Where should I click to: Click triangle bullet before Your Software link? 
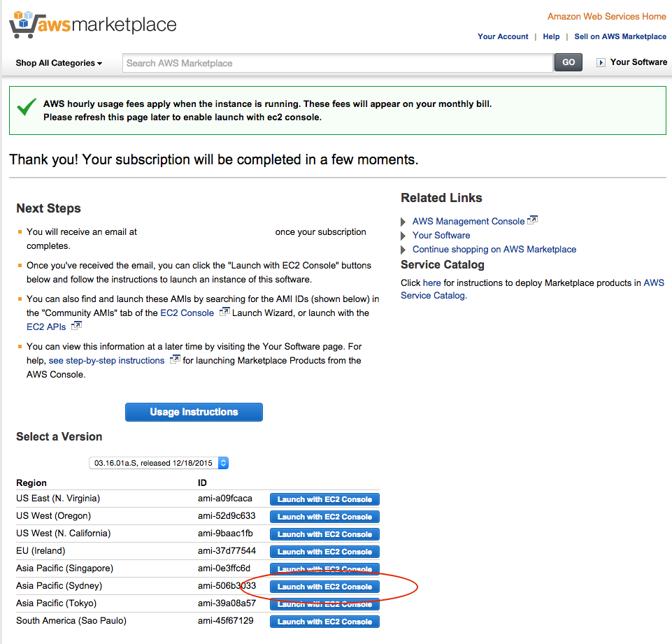click(x=403, y=236)
